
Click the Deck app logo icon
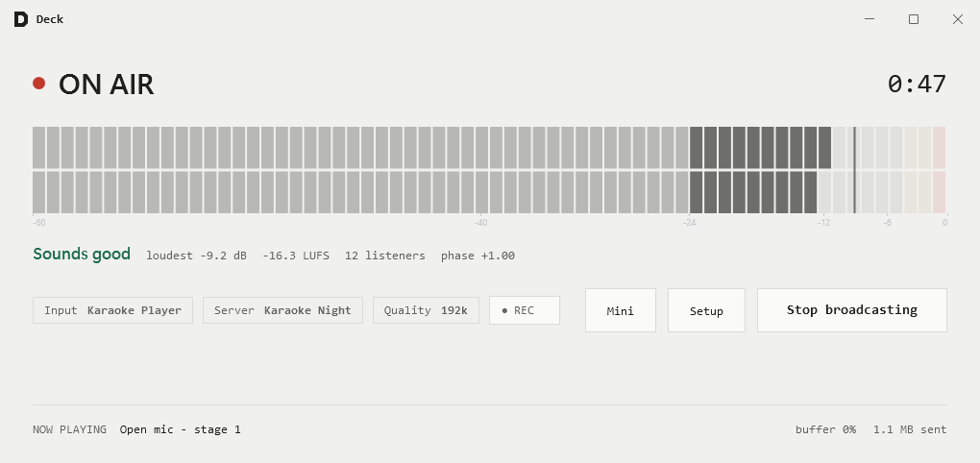20,19
